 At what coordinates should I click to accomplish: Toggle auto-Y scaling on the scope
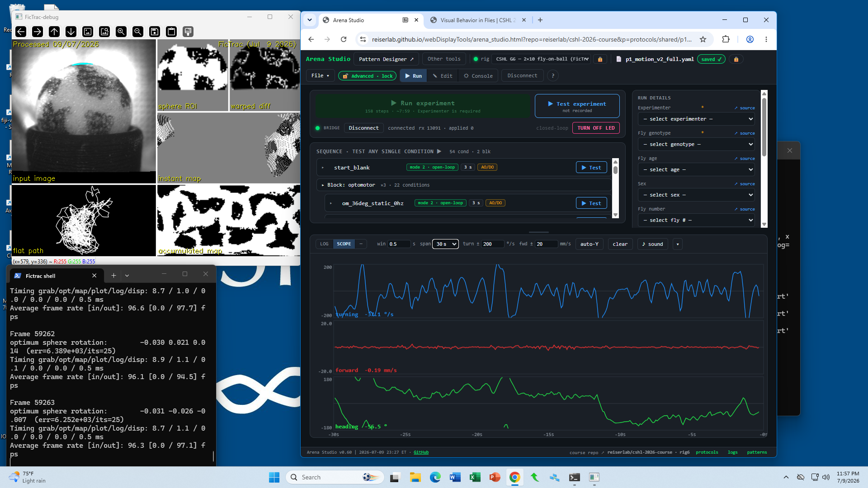click(x=589, y=244)
